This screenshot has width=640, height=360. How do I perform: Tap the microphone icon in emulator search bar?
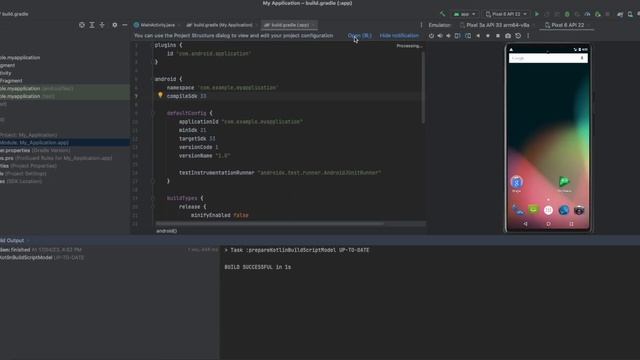click(x=582, y=58)
